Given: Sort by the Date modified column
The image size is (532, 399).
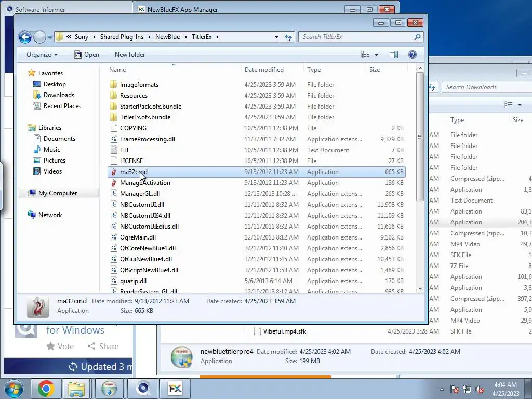Looking at the screenshot, I should [x=264, y=70].
